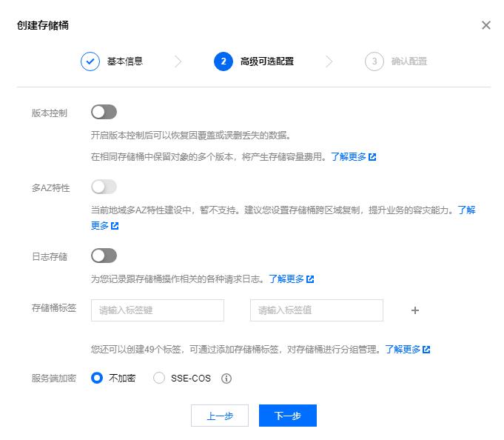Turn on the 日志存储 switch
The image size is (504, 440).
(104, 256)
